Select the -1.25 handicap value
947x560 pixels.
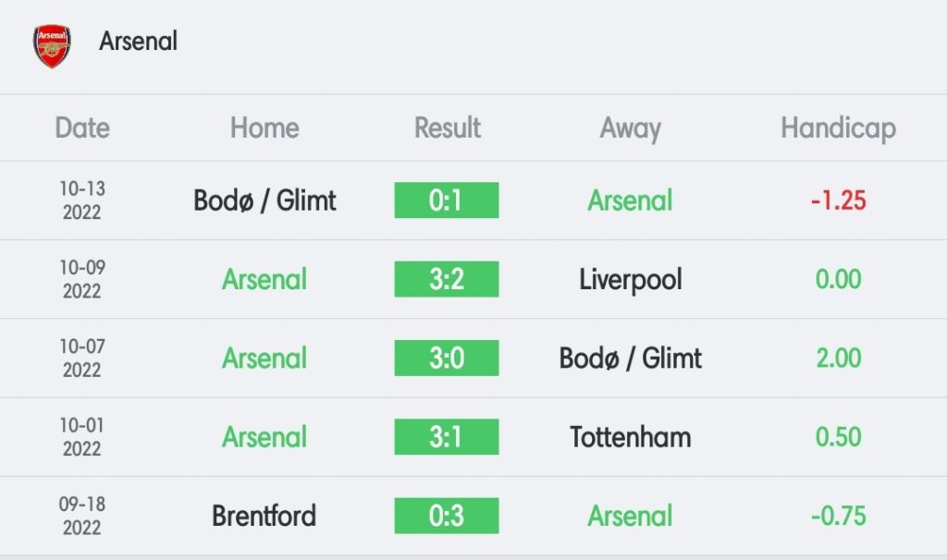(x=838, y=201)
